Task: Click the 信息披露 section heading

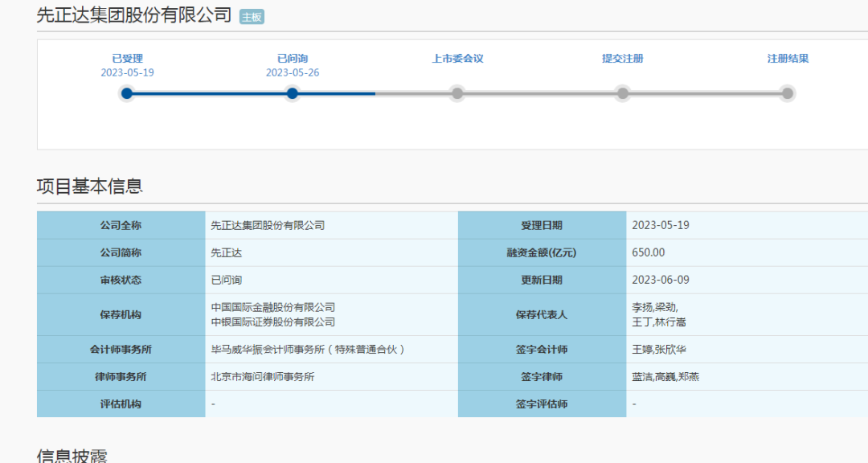Action: point(72,455)
